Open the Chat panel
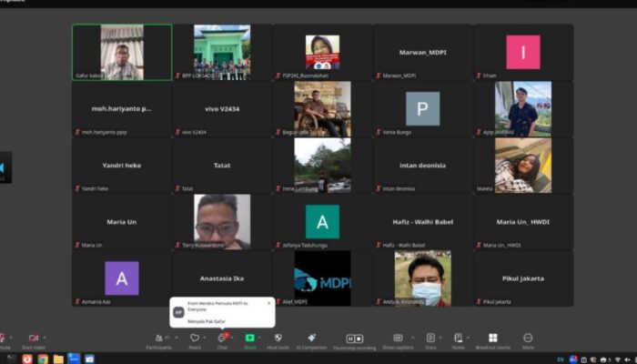 coord(222,339)
